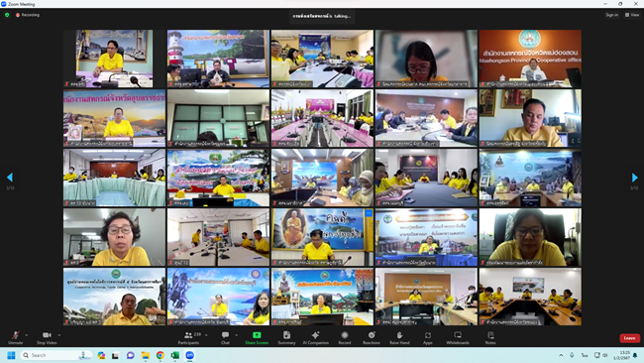Viewport: 644px width, 363px height.
Task: Select lighthouse background participant tile
Action: tap(218, 58)
